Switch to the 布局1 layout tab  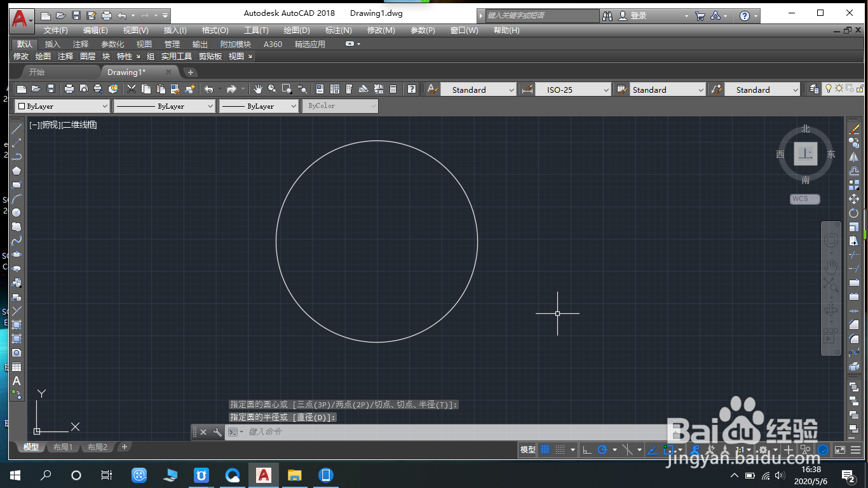point(62,447)
